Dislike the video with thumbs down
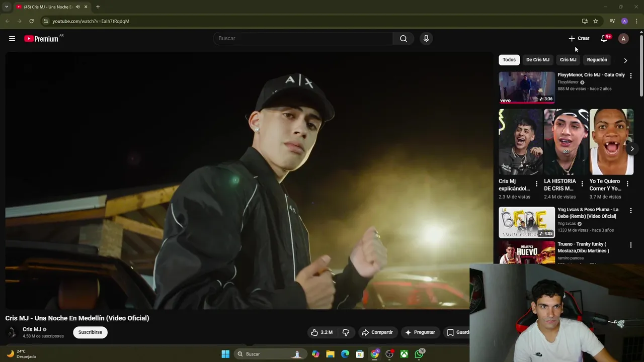 tap(346, 332)
